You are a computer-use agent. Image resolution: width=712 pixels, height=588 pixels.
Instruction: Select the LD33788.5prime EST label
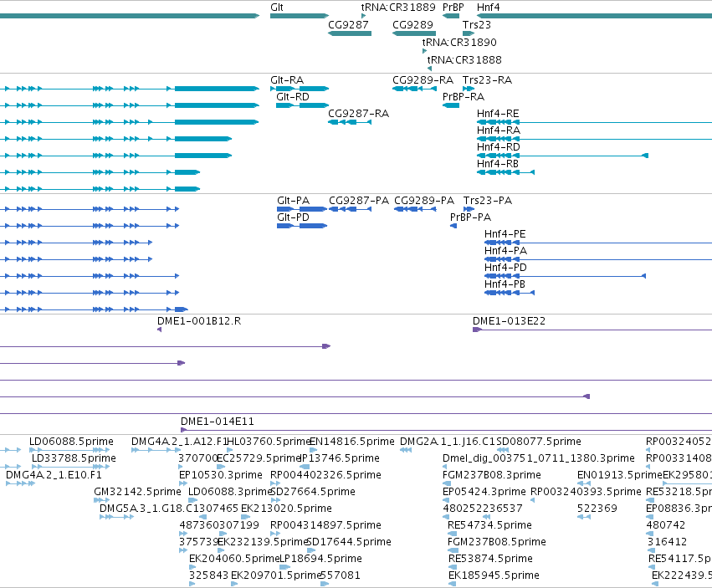point(74,458)
